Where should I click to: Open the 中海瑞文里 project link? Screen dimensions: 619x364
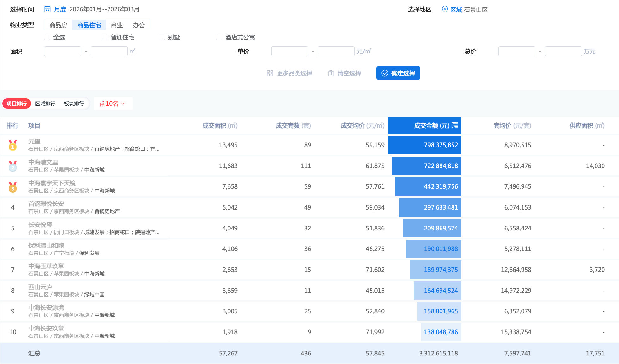[x=43, y=162]
